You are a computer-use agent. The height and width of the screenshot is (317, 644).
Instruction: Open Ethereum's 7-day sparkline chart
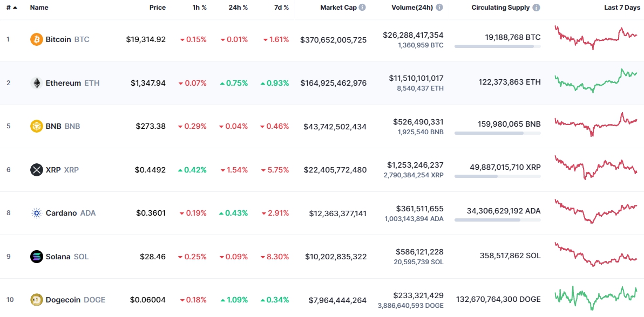pos(596,80)
